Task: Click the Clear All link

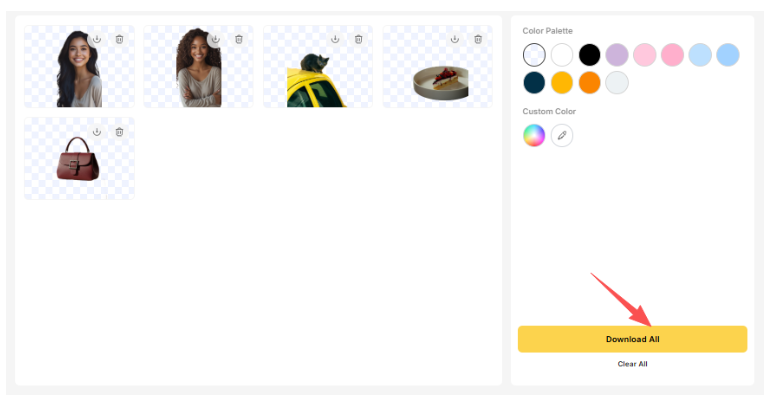Action: 632,364
